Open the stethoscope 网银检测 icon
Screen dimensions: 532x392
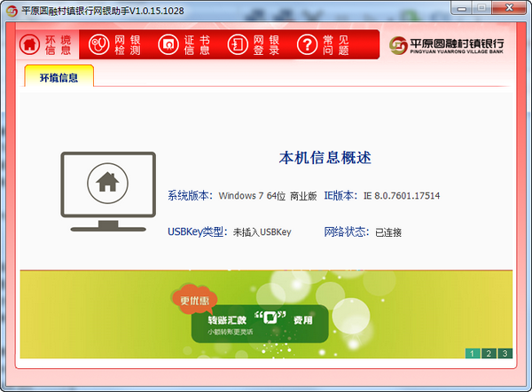click(x=98, y=44)
